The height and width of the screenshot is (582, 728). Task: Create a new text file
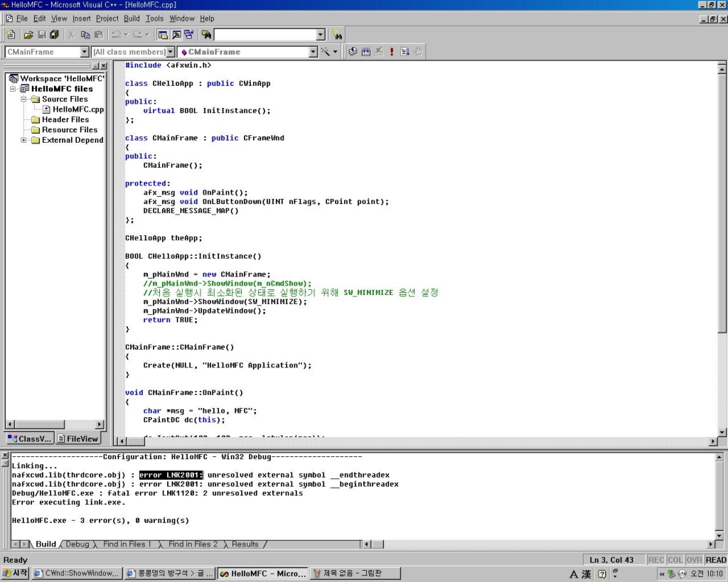[x=11, y=35]
